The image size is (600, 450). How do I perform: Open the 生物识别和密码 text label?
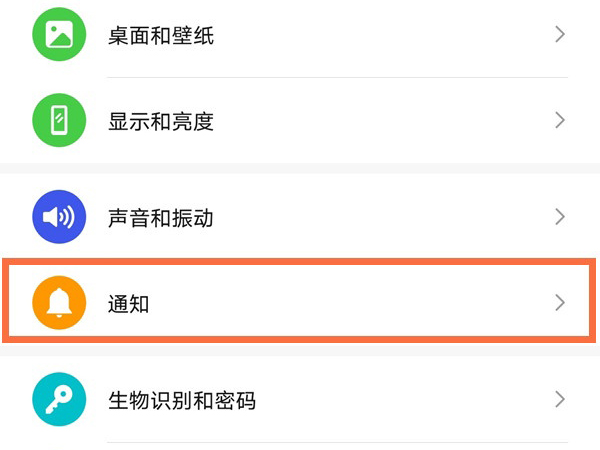(x=181, y=402)
